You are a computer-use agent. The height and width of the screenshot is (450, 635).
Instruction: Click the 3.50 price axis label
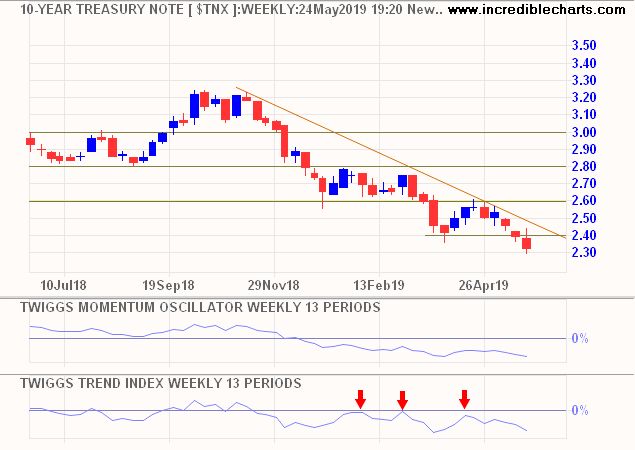584,45
